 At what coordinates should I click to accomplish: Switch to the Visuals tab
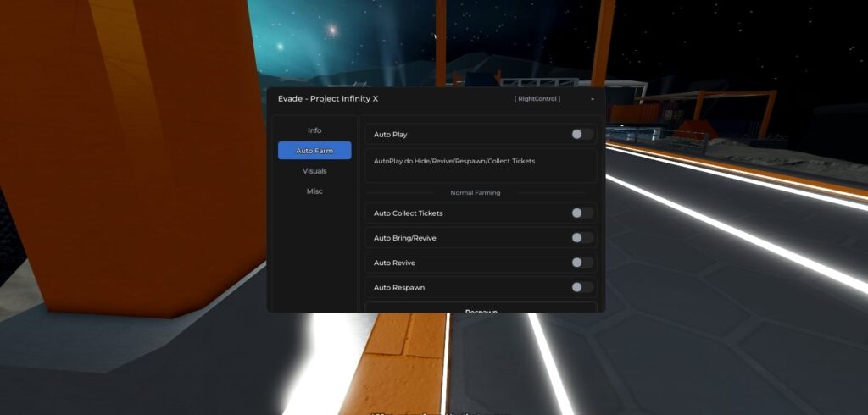(314, 171)
